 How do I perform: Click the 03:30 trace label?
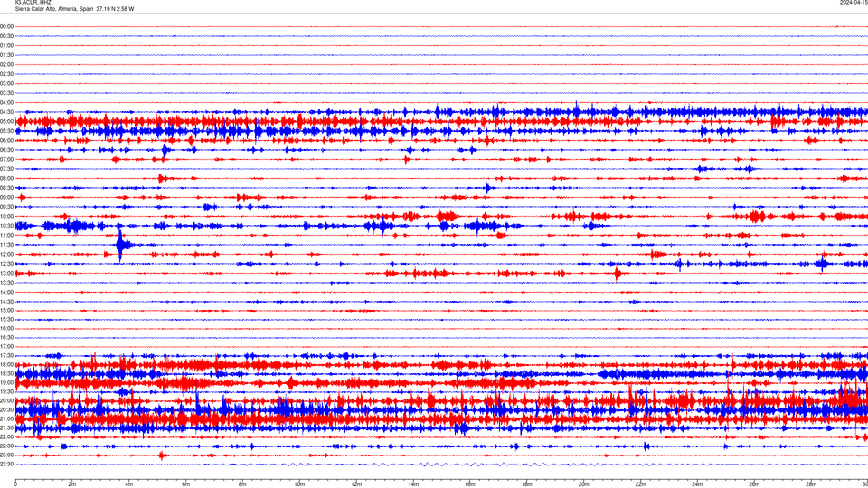[6, 93]
